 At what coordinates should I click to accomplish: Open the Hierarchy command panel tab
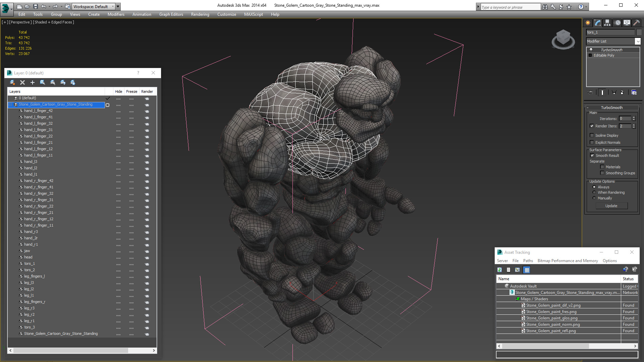(607, 23)
